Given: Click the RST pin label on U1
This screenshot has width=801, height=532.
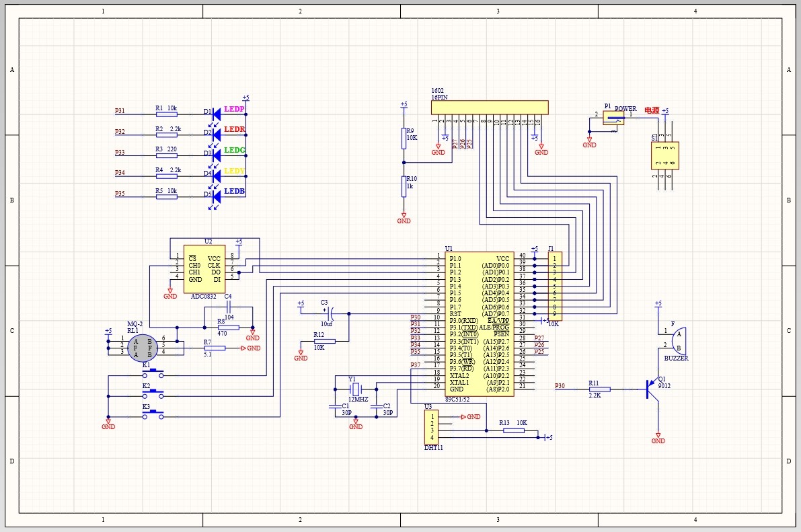Looking at the screenshot, I should (455, 314).
